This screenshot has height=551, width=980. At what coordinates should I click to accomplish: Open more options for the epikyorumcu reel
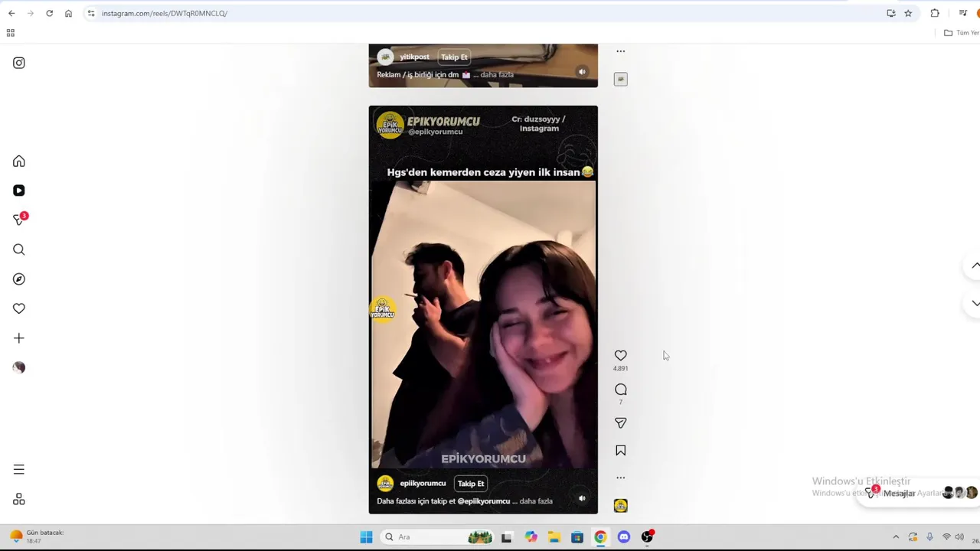click(x=621, y=478)
